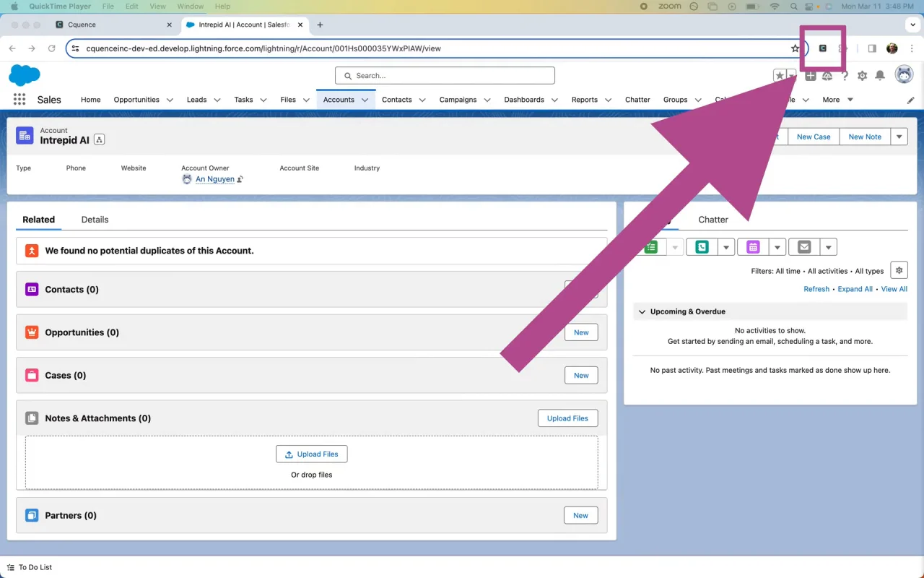Open the Notifications bell

[880, 75]
